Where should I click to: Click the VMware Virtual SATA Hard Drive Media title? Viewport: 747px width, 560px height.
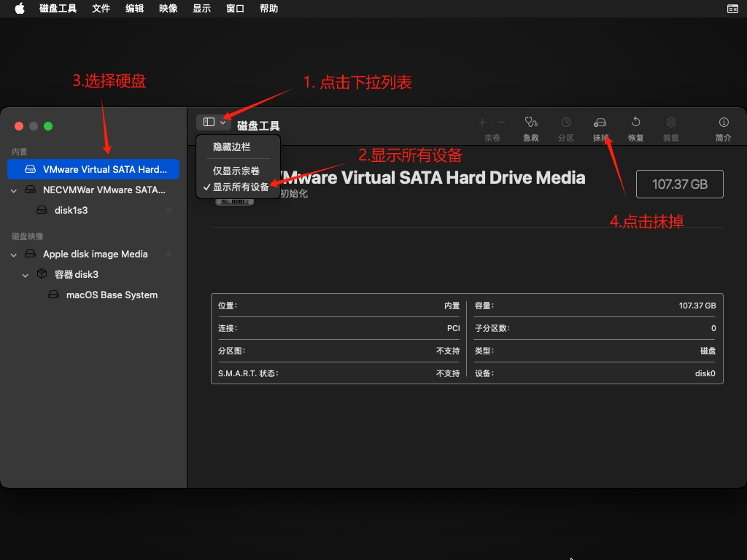click(432, 178)
